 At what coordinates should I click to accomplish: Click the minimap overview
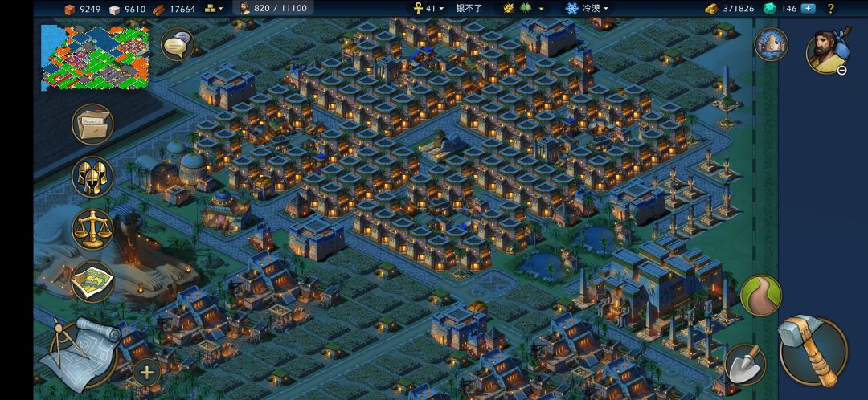95,57
